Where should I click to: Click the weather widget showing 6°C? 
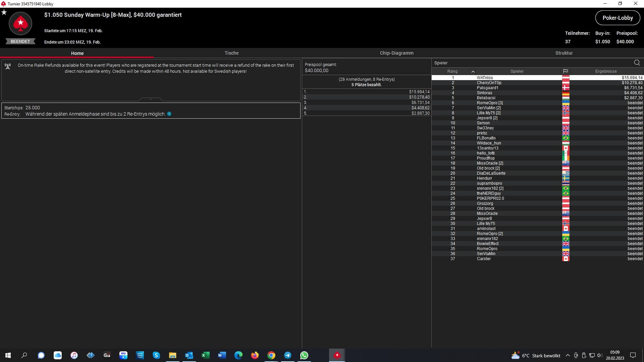pos(536,356)
